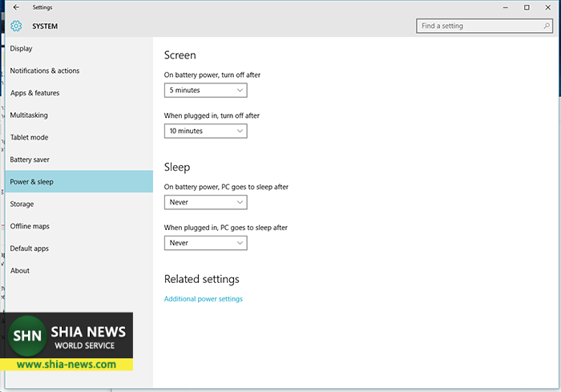Open Multitasking settings
561x392 pixels.
point(29,115)
